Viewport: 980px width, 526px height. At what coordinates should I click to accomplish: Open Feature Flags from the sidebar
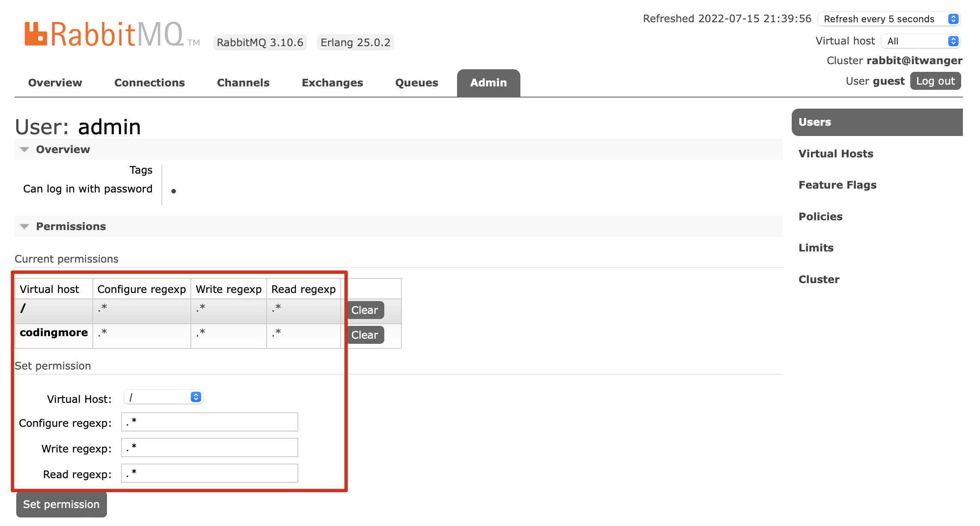(837, 185)
